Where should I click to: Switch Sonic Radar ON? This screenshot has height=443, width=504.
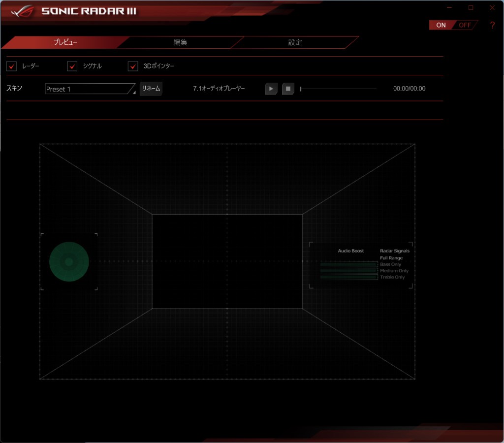click(x=441, y=25)
